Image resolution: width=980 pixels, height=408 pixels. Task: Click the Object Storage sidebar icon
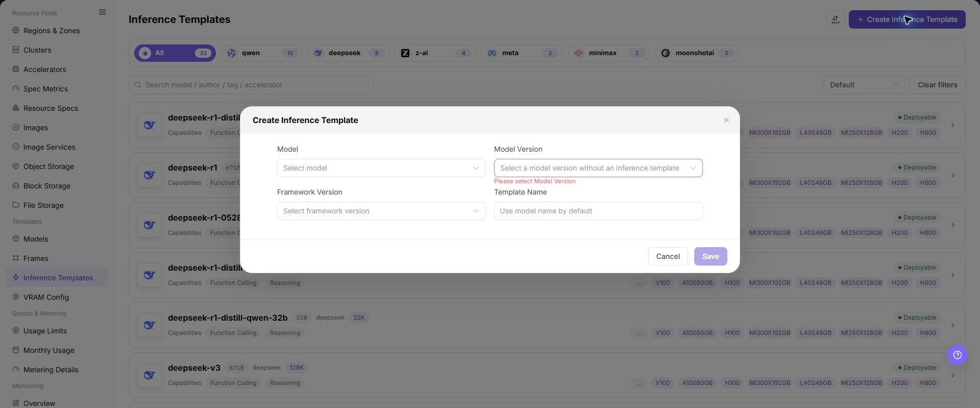(16, 166)
